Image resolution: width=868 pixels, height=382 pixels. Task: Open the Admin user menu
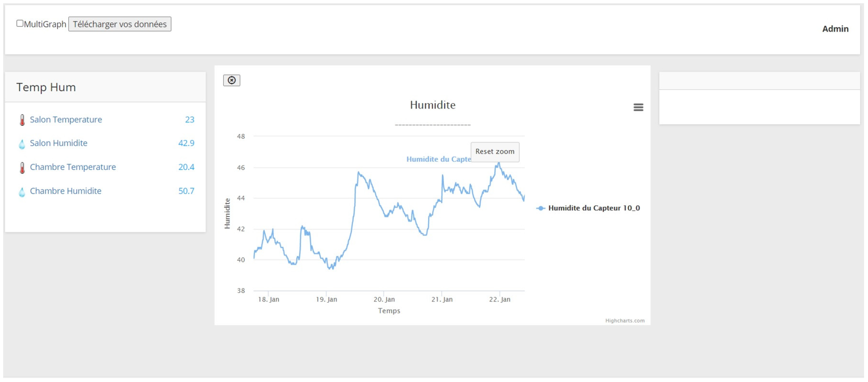(x=835, y=29)
